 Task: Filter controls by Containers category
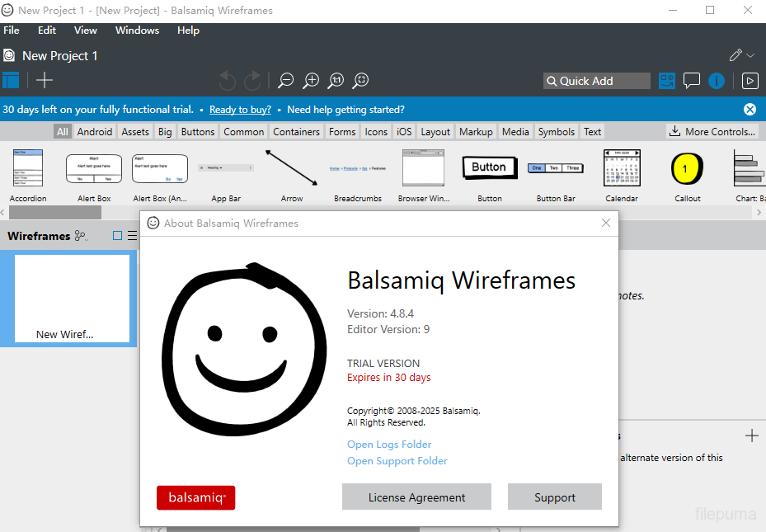[297, 131]
